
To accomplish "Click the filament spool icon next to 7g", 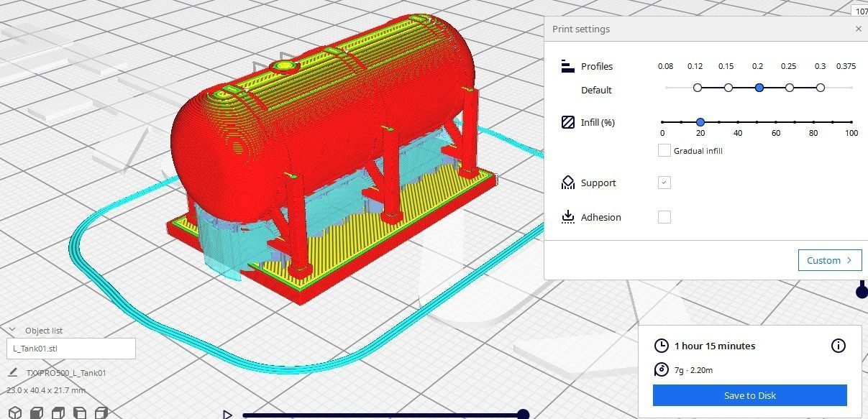I will coord(662,369).
